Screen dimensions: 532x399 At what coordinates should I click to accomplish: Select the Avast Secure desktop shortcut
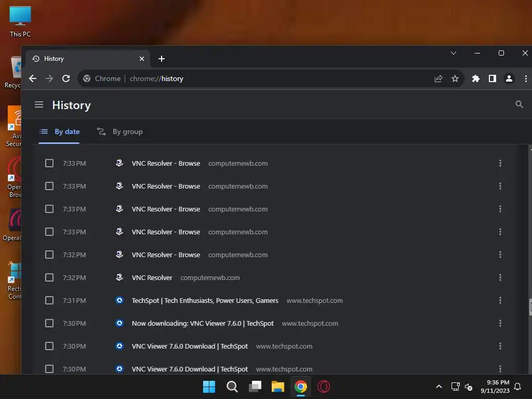[14, 126]
